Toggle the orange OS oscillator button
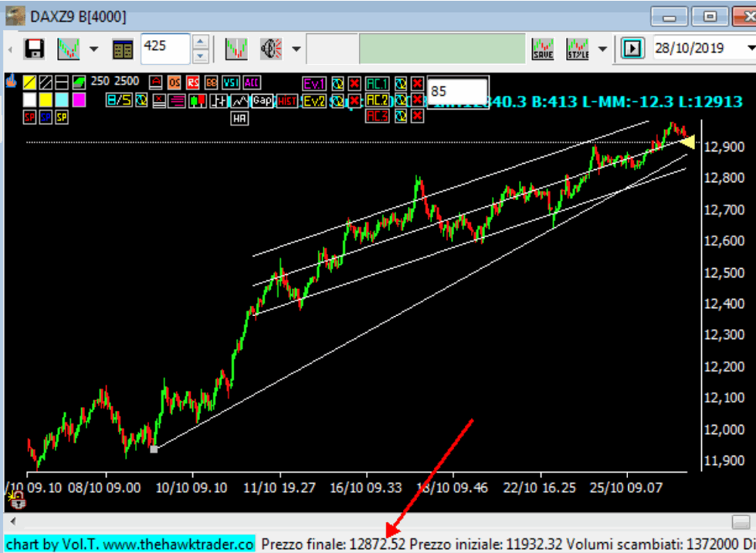Viewport: 756px width, 553px height. pyautogui.click(x=175, y=83)
